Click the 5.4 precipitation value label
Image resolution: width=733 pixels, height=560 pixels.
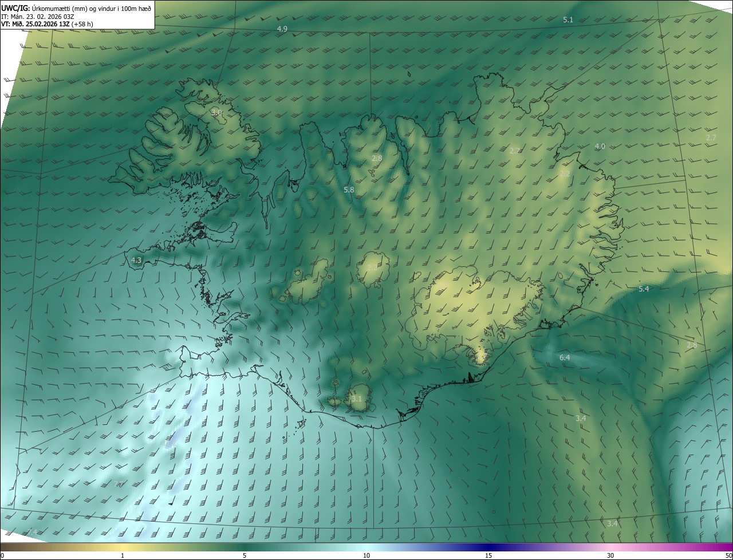click(x=644, y=289)
